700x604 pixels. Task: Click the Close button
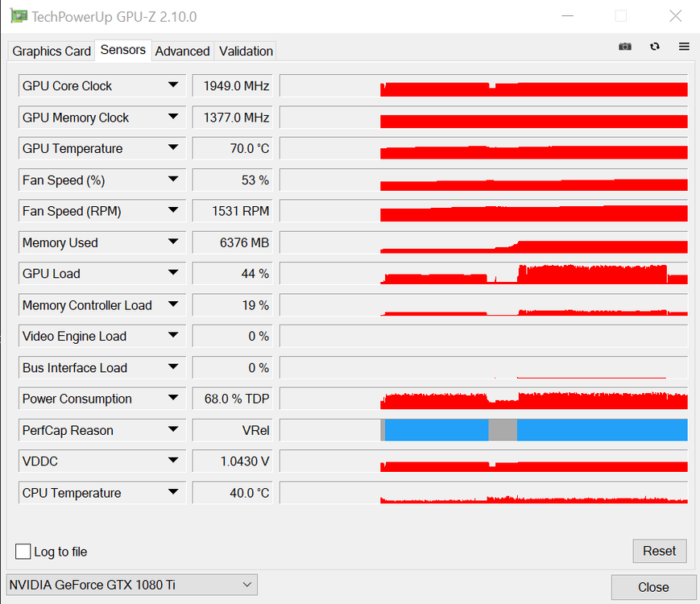(x=653, y=587)
